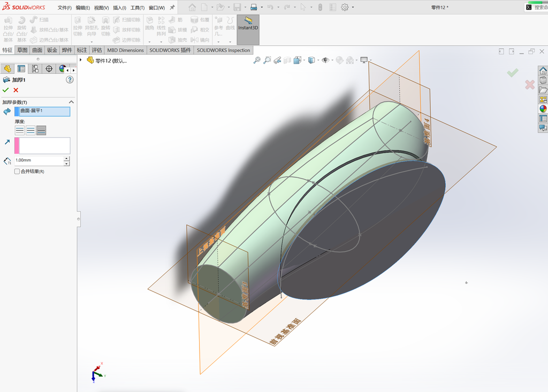
Task: Open dropdown arrow beside Hide/Show Items eye
Action: pos(332,60)
